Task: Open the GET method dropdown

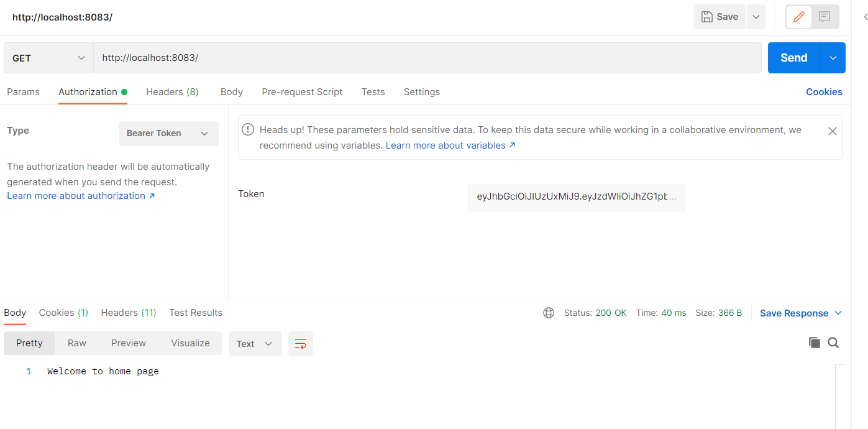Action: tap(48, 58)
